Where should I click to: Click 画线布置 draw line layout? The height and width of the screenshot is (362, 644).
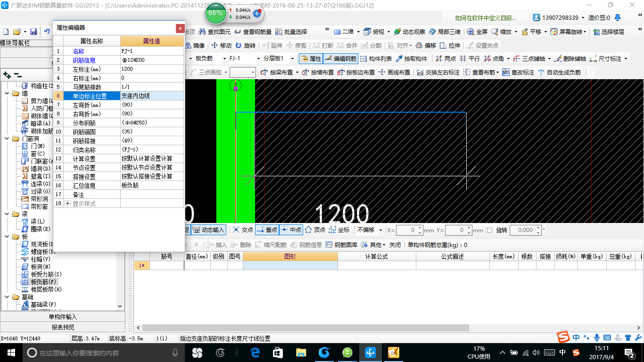click(x=394, y=72)
